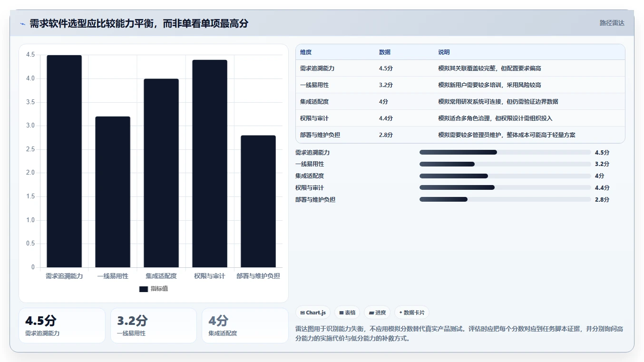644x362 pixels.
Task: Click the icon in the 表格 chip
Action: point(342,313)
